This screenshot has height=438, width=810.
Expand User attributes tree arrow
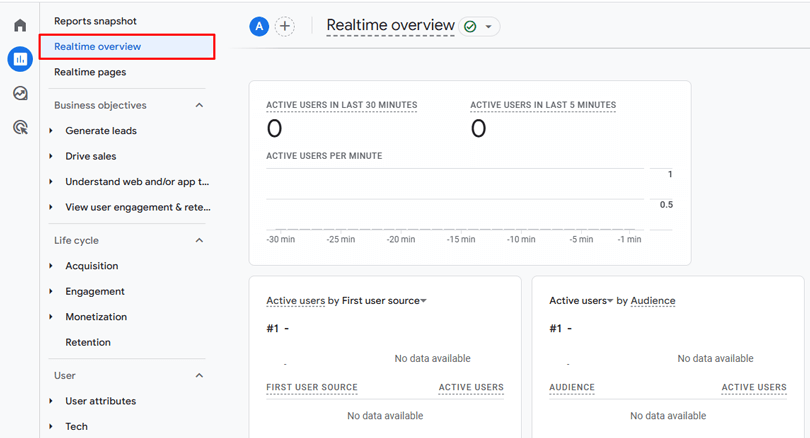coord(51,401)
